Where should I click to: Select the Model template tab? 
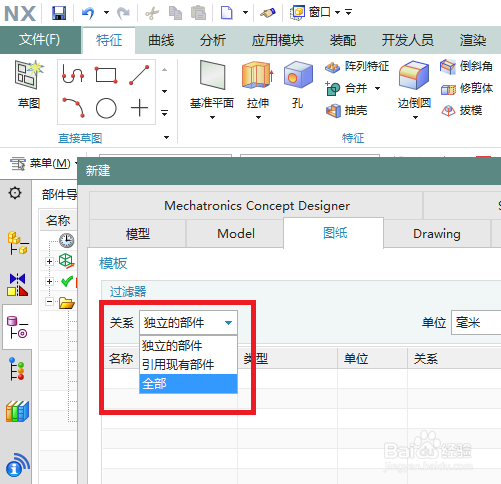tap(236, 233)
